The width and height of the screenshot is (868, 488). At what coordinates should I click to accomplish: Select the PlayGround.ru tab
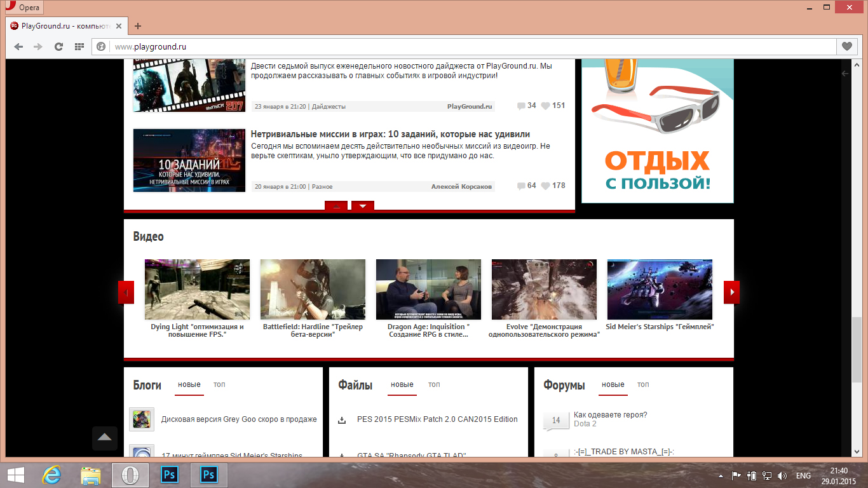click(x=65, y=26)
